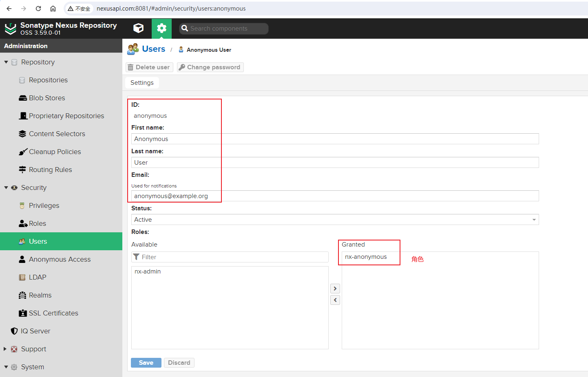This screenshot has width=588, height=377.
Task: Click the Search components field
Action: [223, 29]
